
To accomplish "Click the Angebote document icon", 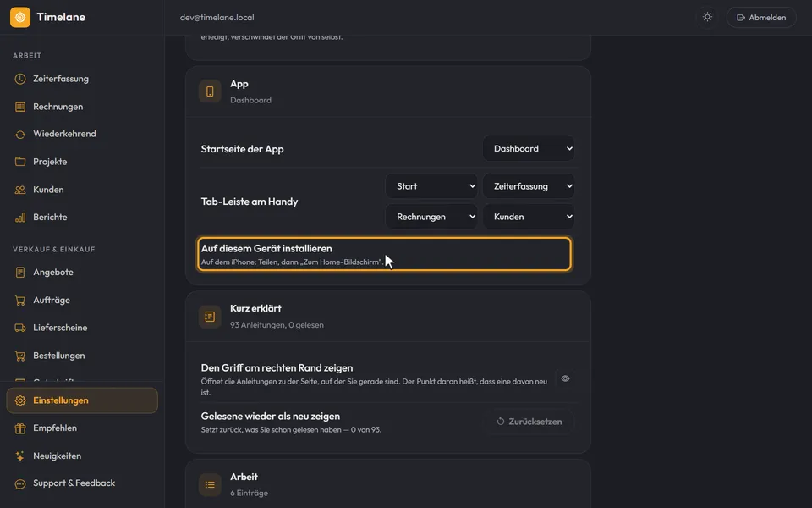I will (20, 272).
